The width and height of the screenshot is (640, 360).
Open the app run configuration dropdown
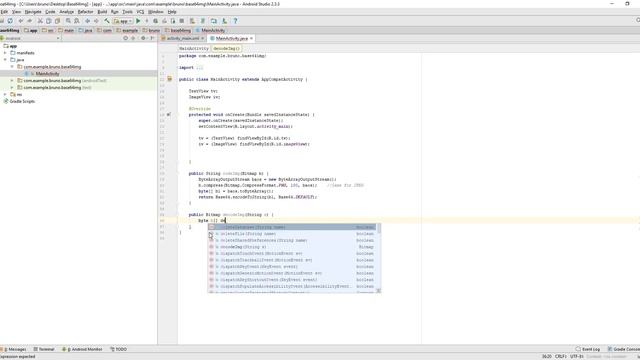coord(123,21)
